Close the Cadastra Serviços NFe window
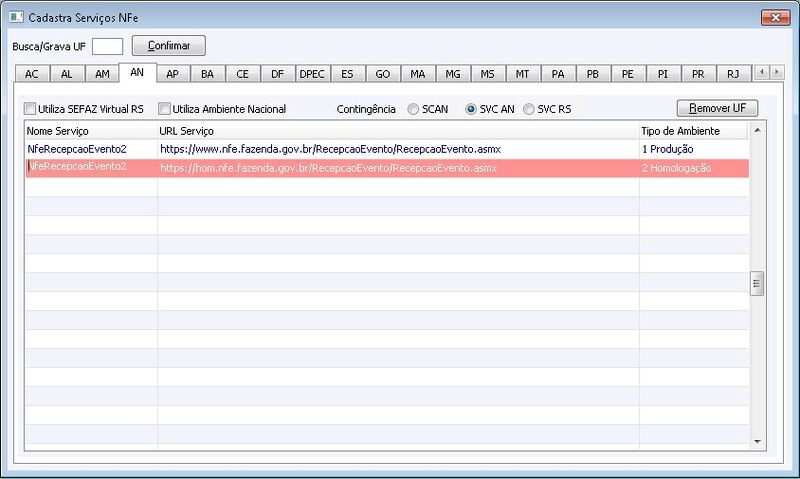 click(776, 17)
